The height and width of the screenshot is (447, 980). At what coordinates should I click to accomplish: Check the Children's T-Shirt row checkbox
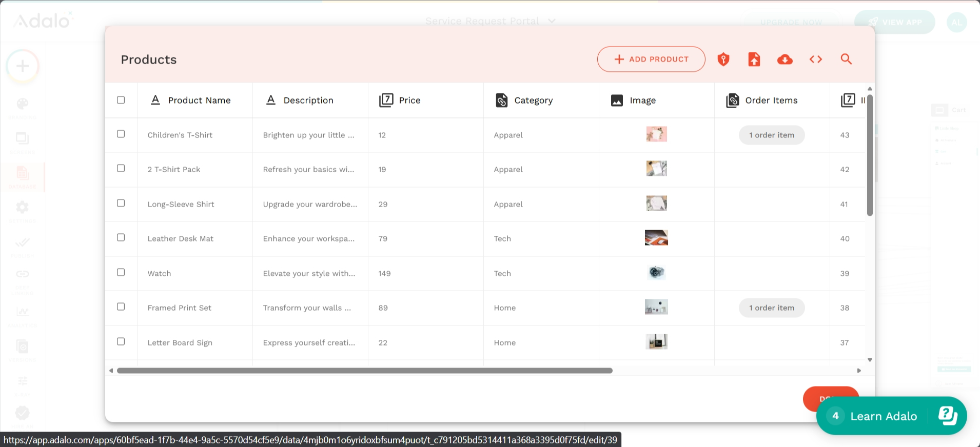pyautogui.click(x=121, y=134)
